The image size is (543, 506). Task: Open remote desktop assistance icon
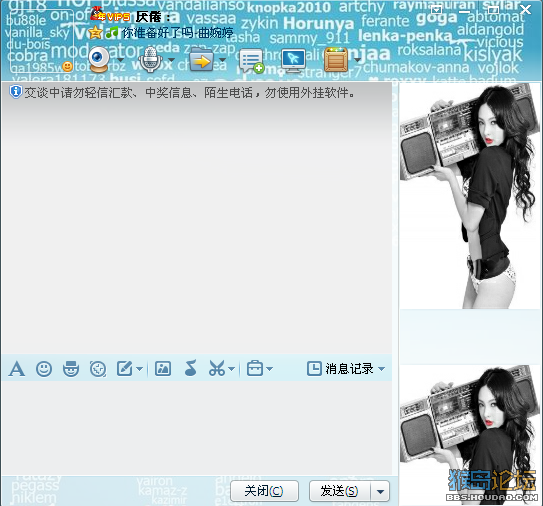pyautogui.click(x=293, y=60)
